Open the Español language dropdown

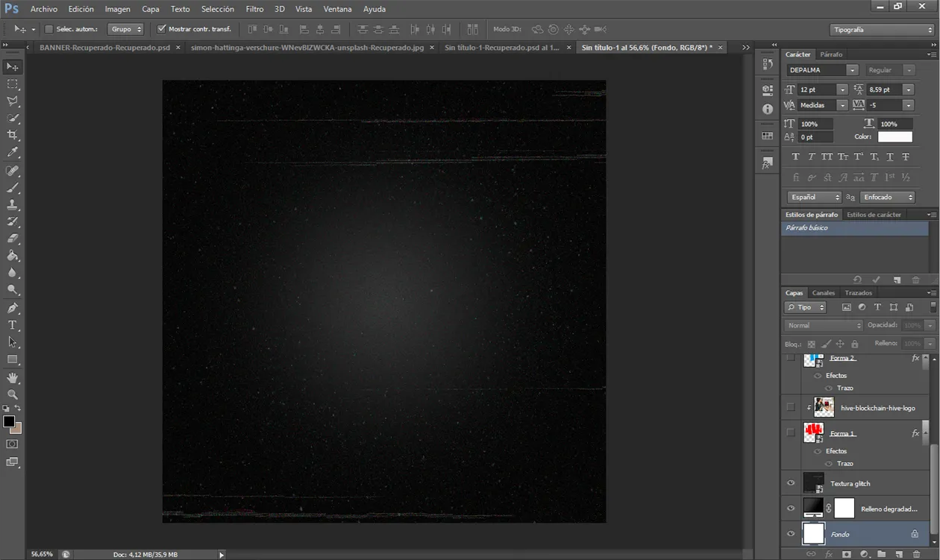point(815,198)
